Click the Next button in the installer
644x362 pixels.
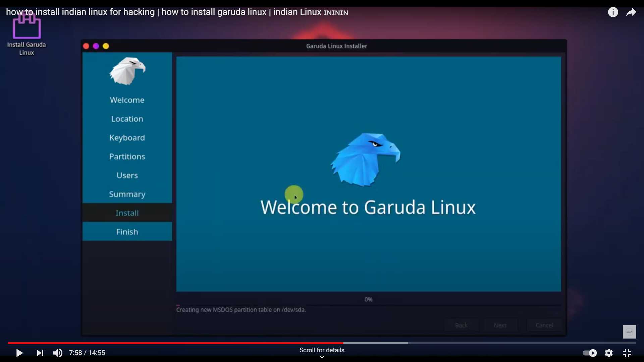click(500, 325)
